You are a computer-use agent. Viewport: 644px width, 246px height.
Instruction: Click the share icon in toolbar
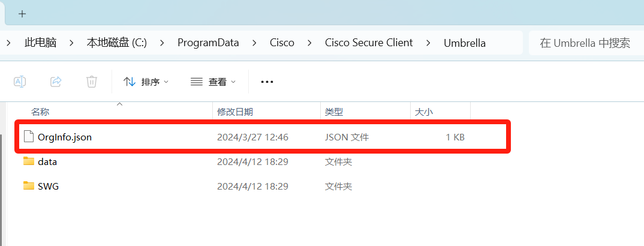pyautogui.click(x=56, y=82)
